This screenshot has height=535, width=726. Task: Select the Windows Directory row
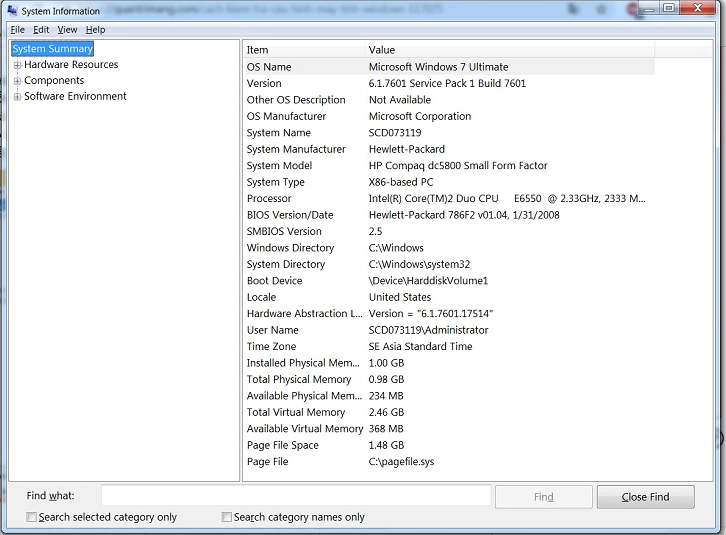tap(449, 248)
